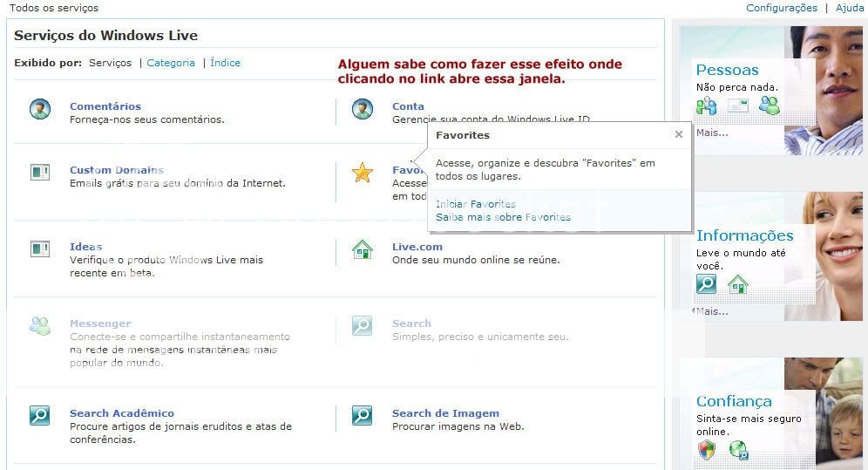This screenshot has height=470, width=868.
Task: Select the Serviços view option
Action: [x=110, y=63]
